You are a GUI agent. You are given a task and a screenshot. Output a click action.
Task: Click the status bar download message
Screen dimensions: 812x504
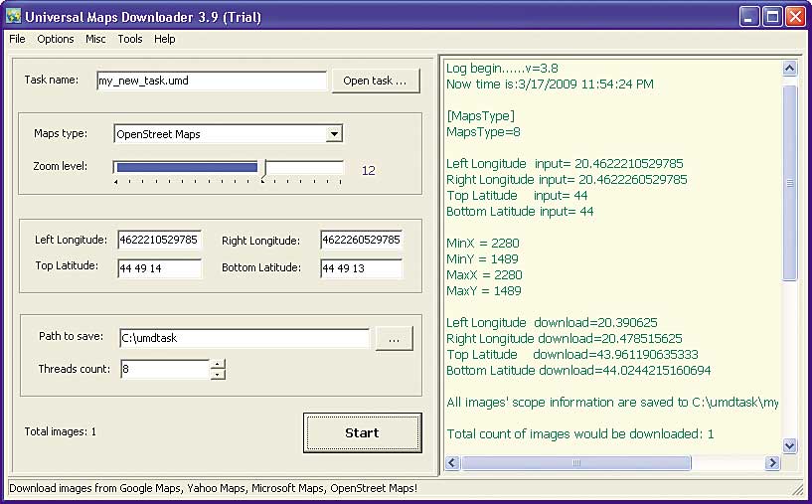214,488
